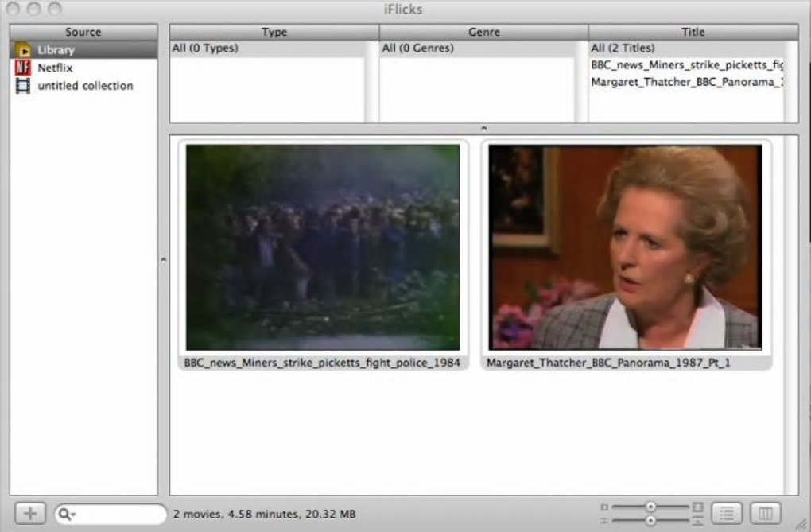
Task: Click the Title column header
Action: click(x=693, y=32)
